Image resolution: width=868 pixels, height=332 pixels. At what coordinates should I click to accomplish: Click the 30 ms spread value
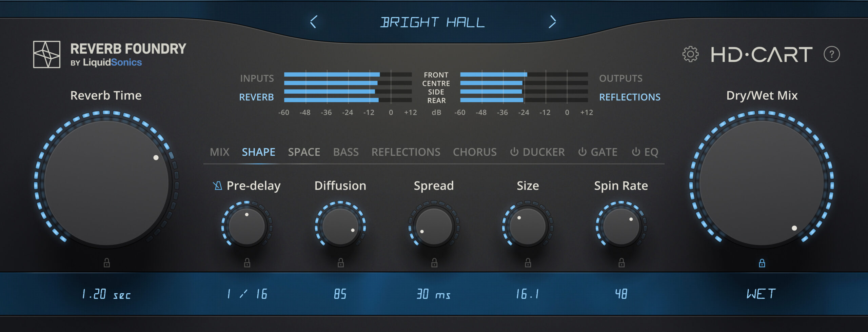434,294
